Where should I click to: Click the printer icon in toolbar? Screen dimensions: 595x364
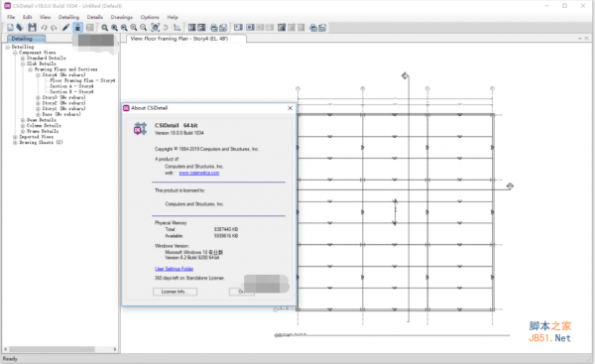coord(213,28)
